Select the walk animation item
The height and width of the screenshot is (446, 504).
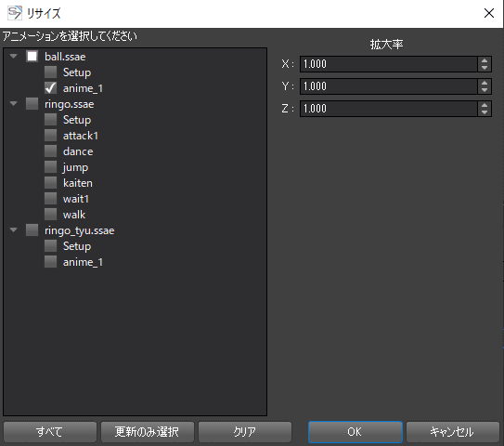pos(74,215)
